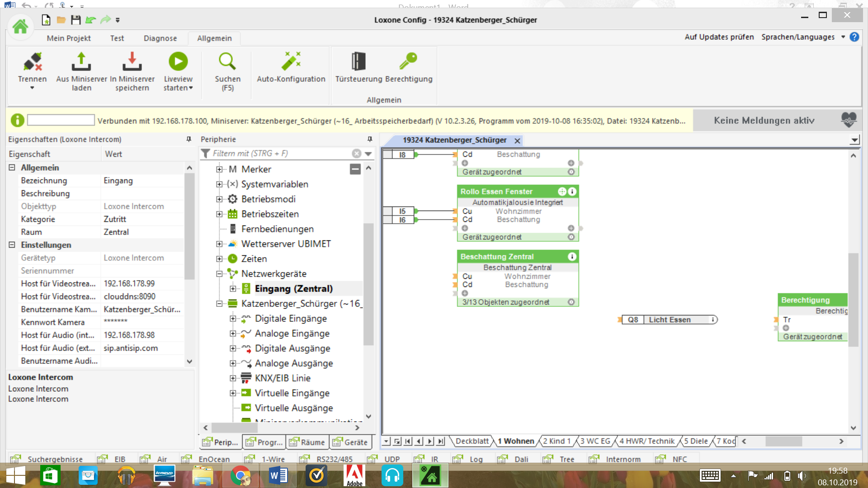868x488 pixels.
Task: Switch to the Diagnose ribbon tab
Action: click(160, 38)
